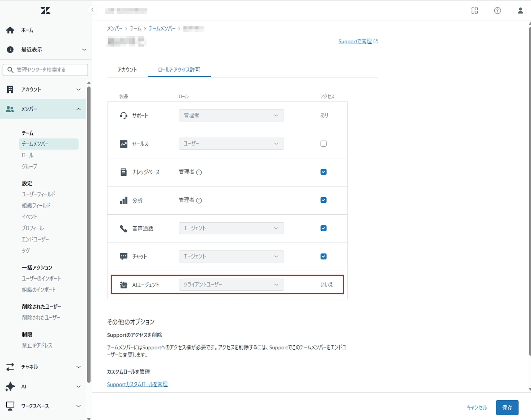Screen dimensions: 531x420
Task: Click the 保存 button
Action: coord(507,407)
